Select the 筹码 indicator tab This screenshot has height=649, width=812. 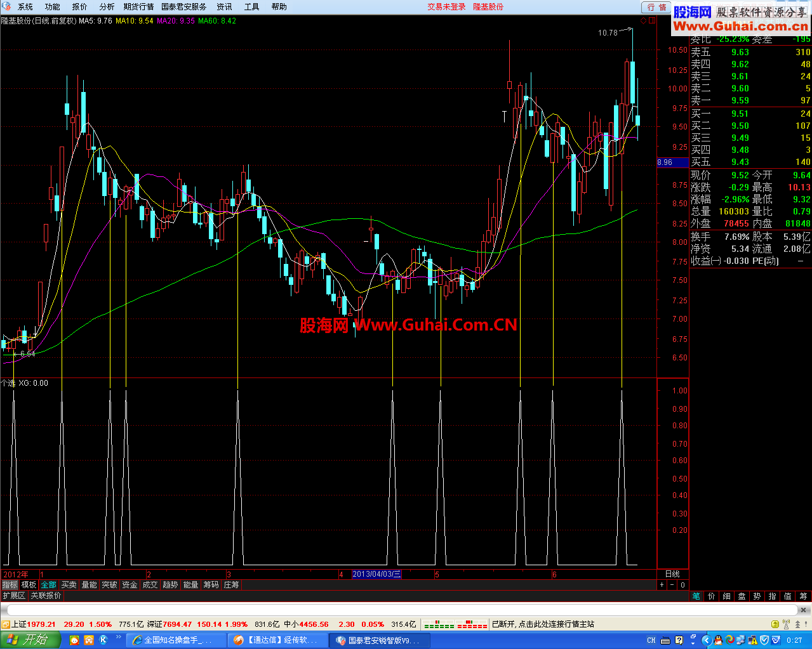point(211,584)
